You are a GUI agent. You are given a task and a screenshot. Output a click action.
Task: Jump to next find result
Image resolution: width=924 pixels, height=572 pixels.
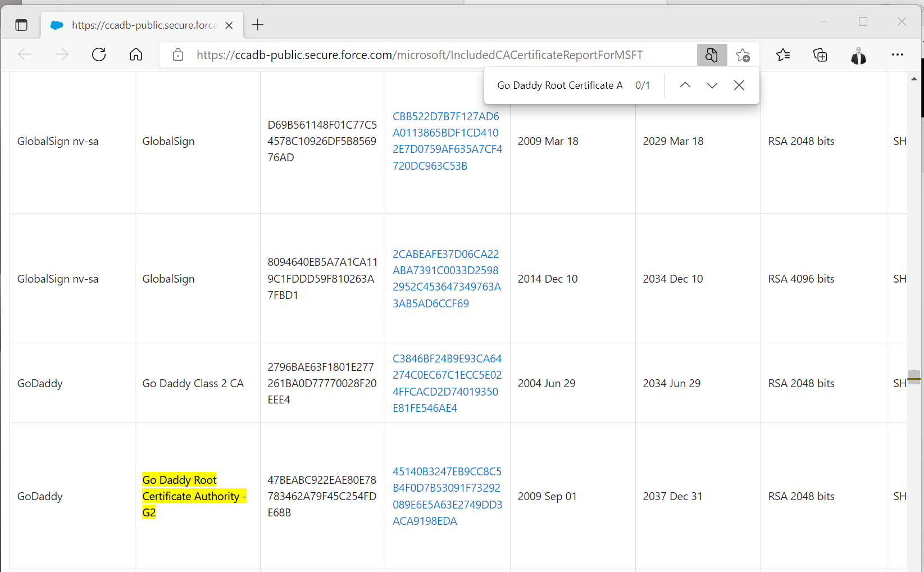click(712, 85)
